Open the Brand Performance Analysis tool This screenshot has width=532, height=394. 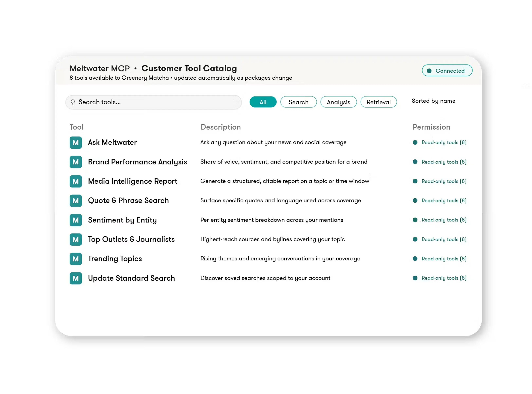pyautogui.click(x=138, y=162)
